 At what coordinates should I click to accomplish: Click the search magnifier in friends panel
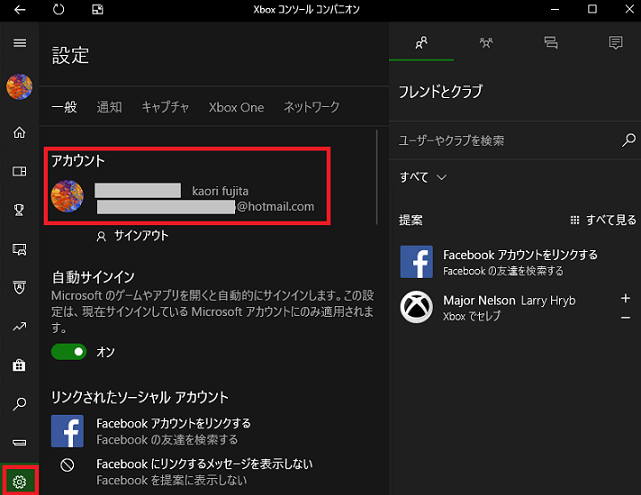629,140
